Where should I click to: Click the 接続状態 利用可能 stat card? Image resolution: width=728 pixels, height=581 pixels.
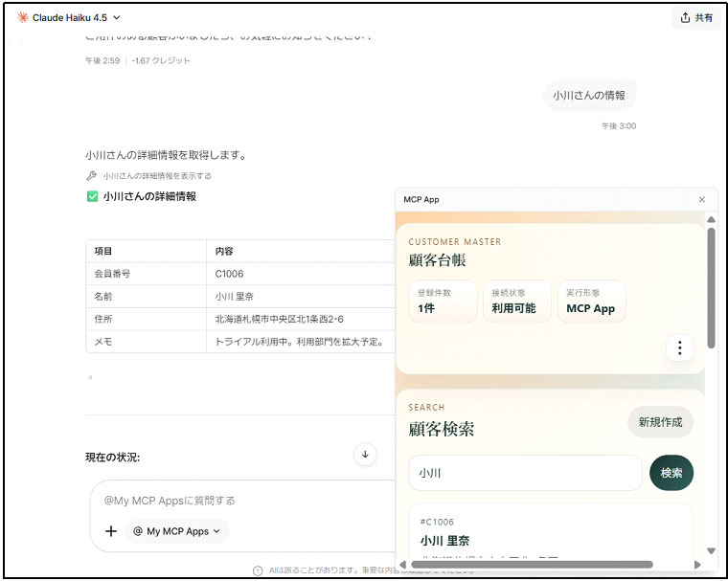[517, 301]
